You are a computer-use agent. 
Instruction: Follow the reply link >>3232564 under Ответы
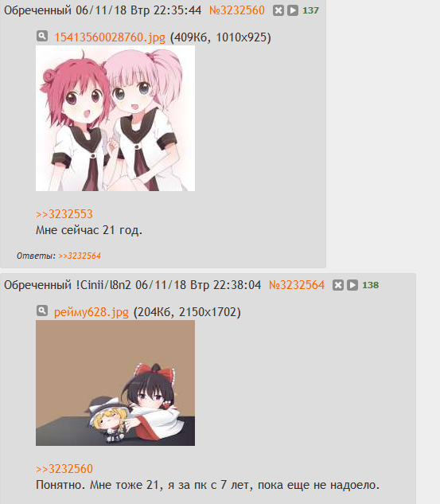(80, 256)
